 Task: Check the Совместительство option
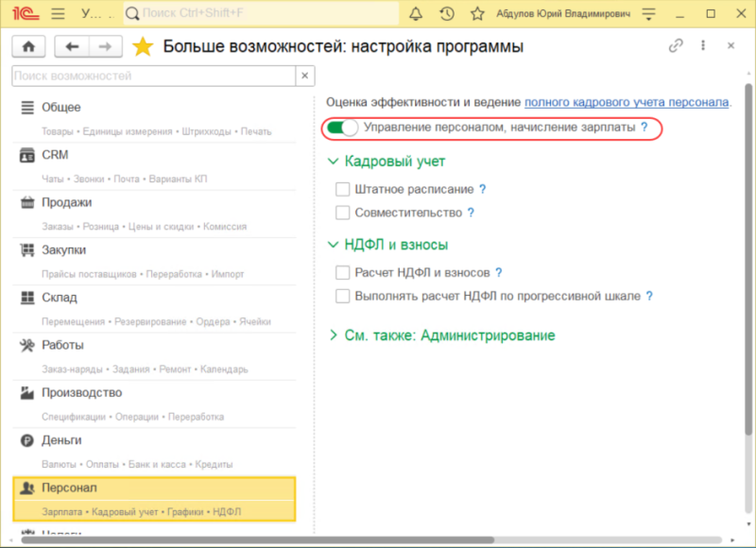343,213
